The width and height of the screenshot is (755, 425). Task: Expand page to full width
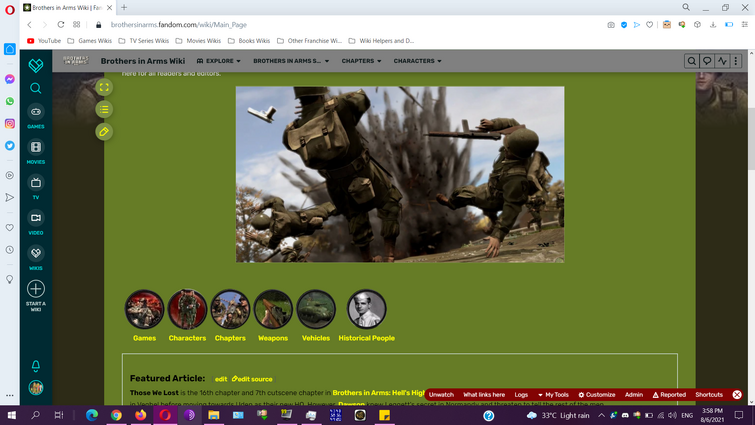[x=104, y=88]
